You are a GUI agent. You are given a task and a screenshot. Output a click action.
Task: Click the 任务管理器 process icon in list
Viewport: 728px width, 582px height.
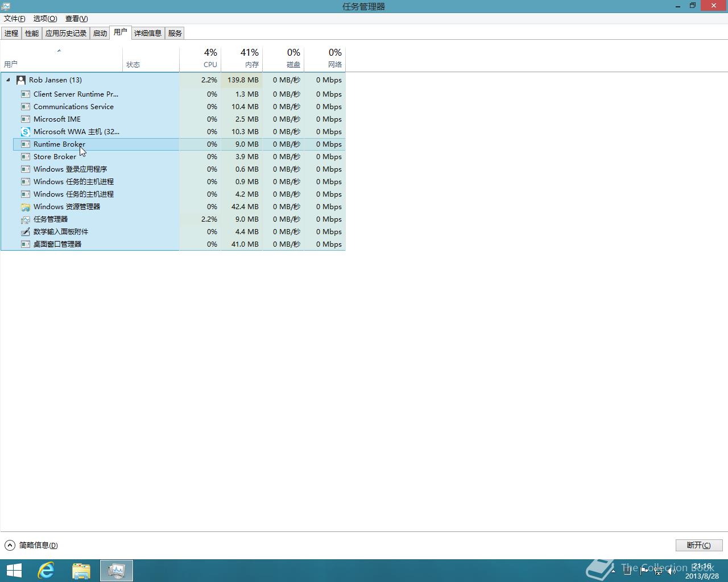click(x=26, y=219)
